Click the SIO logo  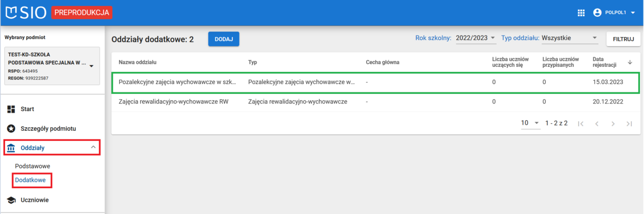26,13
